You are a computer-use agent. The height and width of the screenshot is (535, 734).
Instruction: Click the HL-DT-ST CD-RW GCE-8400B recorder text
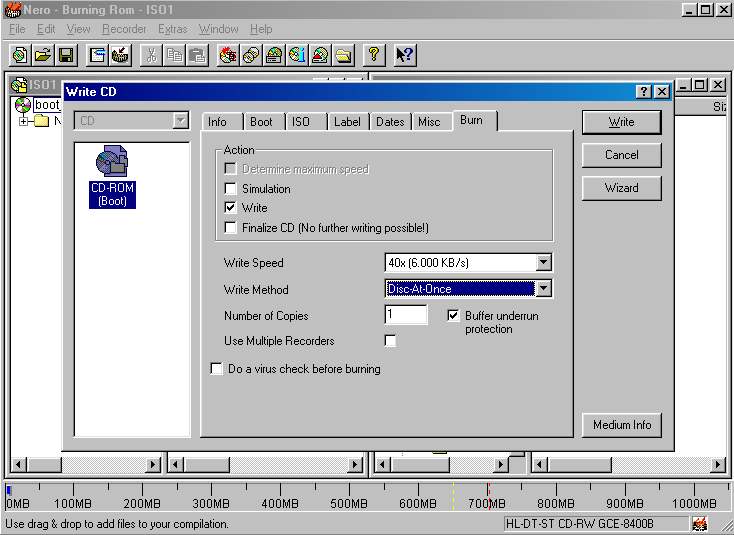pyautogui.click(x=580, y=524)
